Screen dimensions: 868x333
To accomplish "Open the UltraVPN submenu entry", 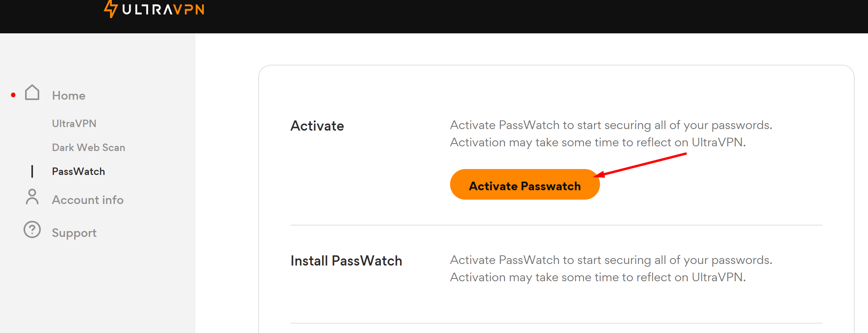I will click(x=74, y=124).
